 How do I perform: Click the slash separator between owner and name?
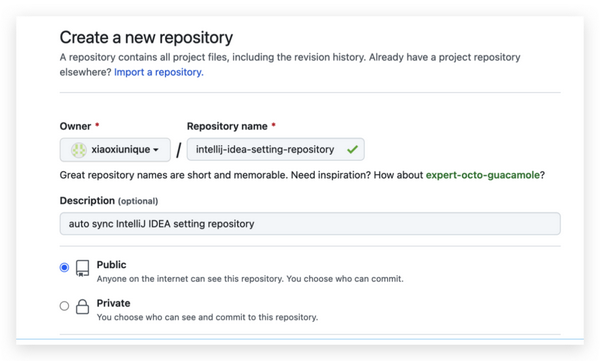coord(179,150)
